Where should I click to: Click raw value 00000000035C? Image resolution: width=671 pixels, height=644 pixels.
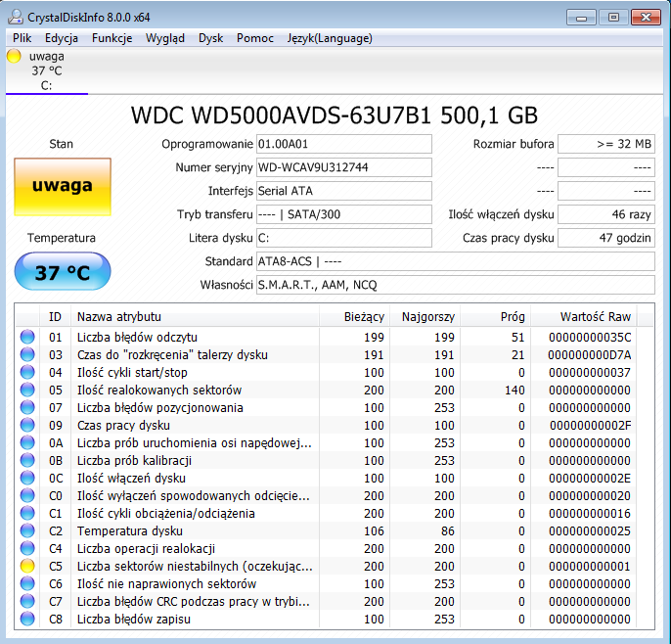coord(590,338)
